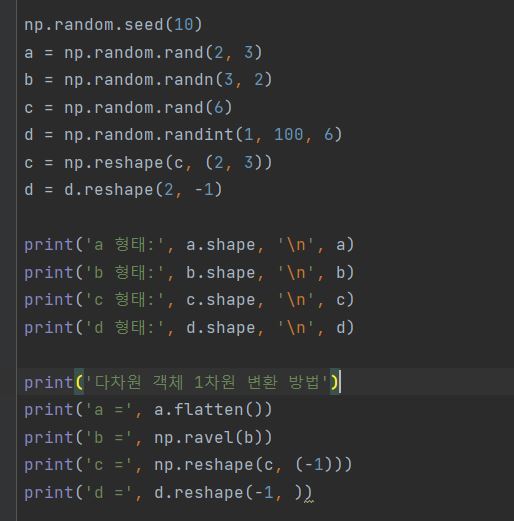The height and width of the screenshot is (521, 514).
Task: Click the line containing 'a.flatten()'
Action: point(148,410)
